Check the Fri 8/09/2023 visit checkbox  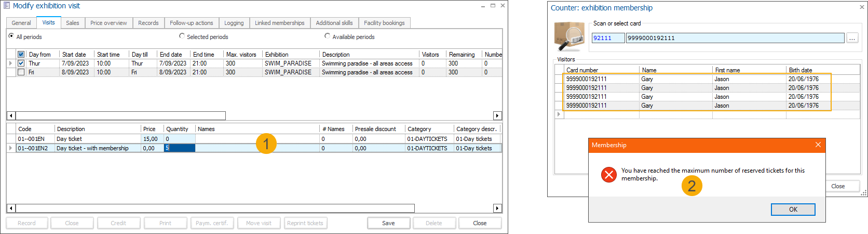(21, 72)
